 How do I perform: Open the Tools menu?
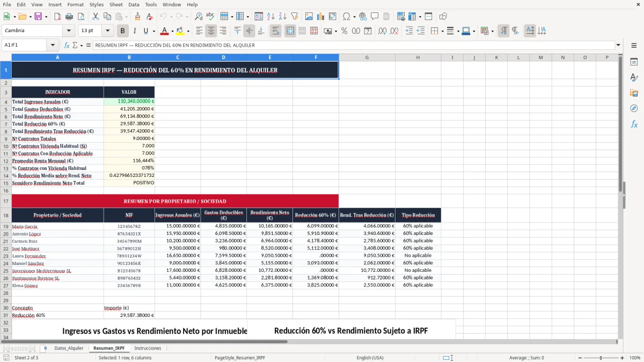[151, 4]
